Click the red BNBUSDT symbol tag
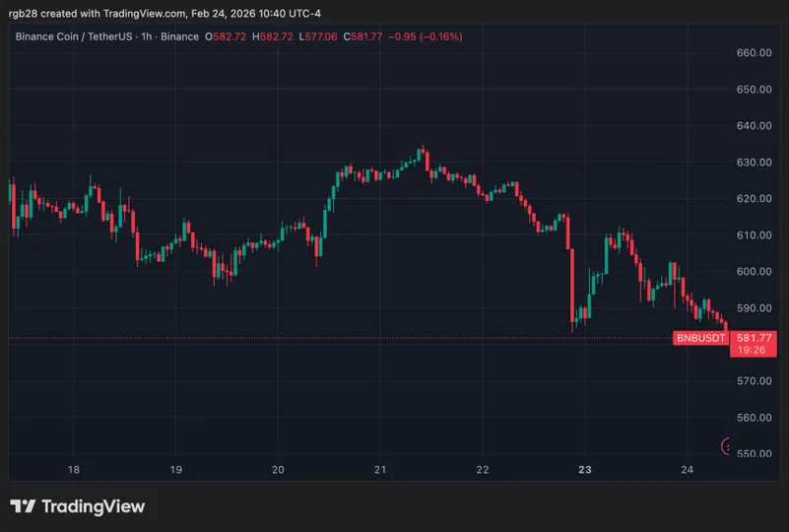This screenshot has width=789, height=532. (x=700, y=338)
